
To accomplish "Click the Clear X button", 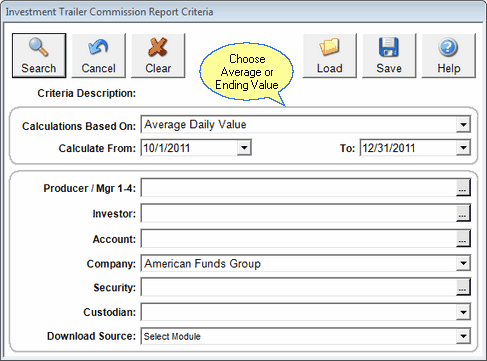I will tap(158, 56).
